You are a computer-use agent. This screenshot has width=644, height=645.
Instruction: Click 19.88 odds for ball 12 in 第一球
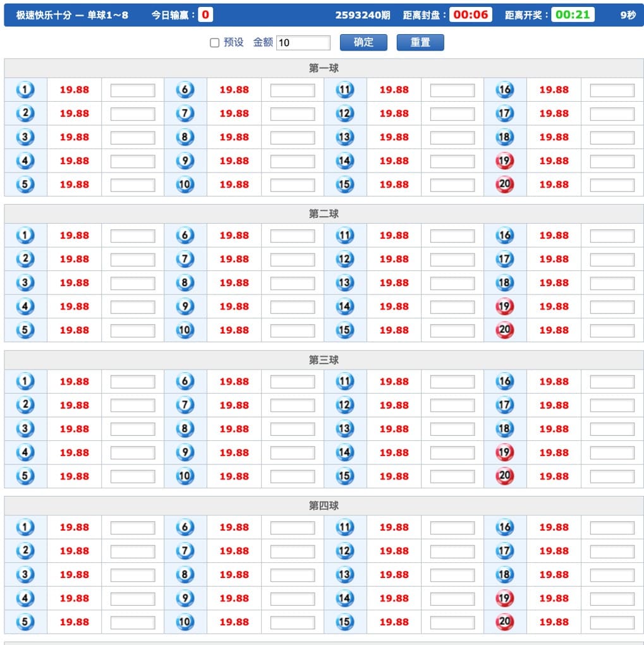[x=394, y=114]
